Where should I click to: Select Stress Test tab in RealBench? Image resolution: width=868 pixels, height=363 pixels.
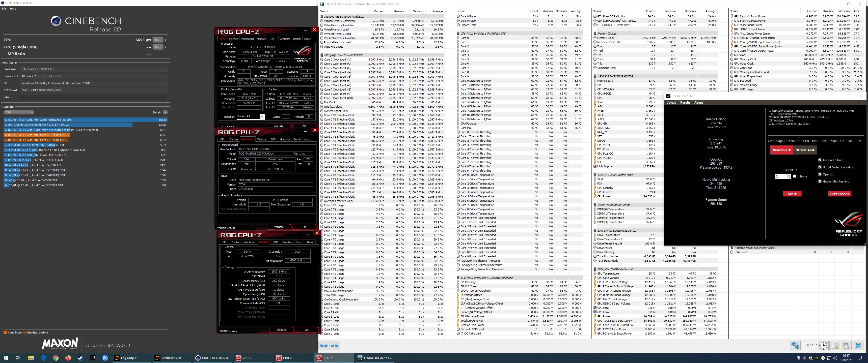coord(805,150)
